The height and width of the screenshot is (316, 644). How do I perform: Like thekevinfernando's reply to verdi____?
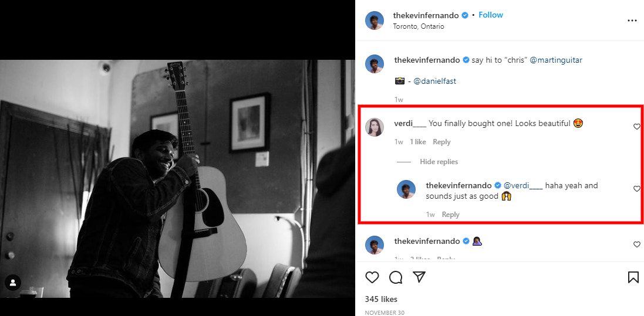tap(637, 189)
